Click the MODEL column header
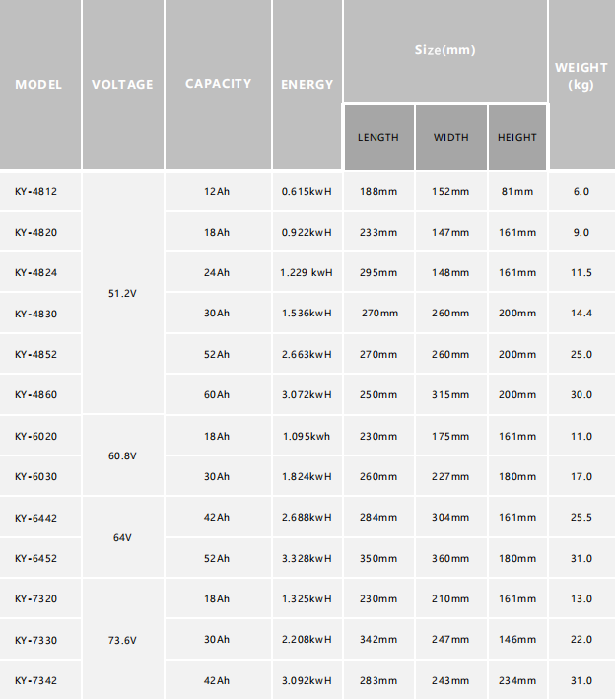This screenshot has width=615, height=700. [x=38, y=85]
